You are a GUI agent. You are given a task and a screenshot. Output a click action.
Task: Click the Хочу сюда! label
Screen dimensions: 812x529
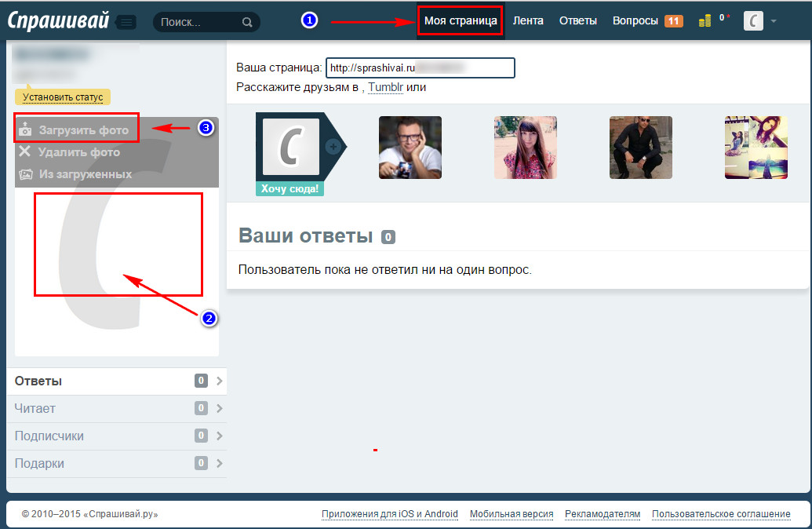pos(290,189)
